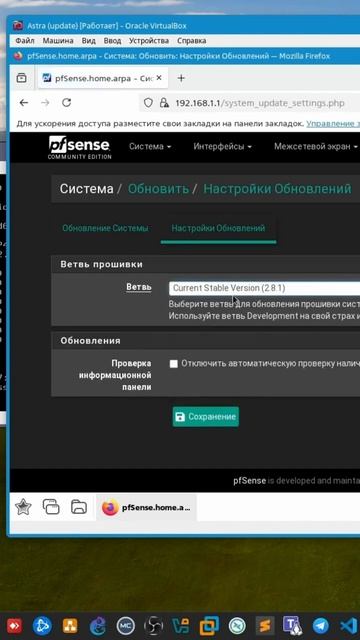The width and height of the screenshot is (360, 640).
Task: Open the MC round icon in taskbar
Action: pos(125,626)
